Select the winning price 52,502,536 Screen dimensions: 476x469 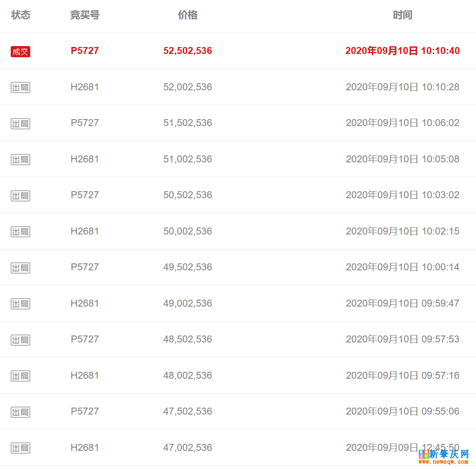pos(188,51)
